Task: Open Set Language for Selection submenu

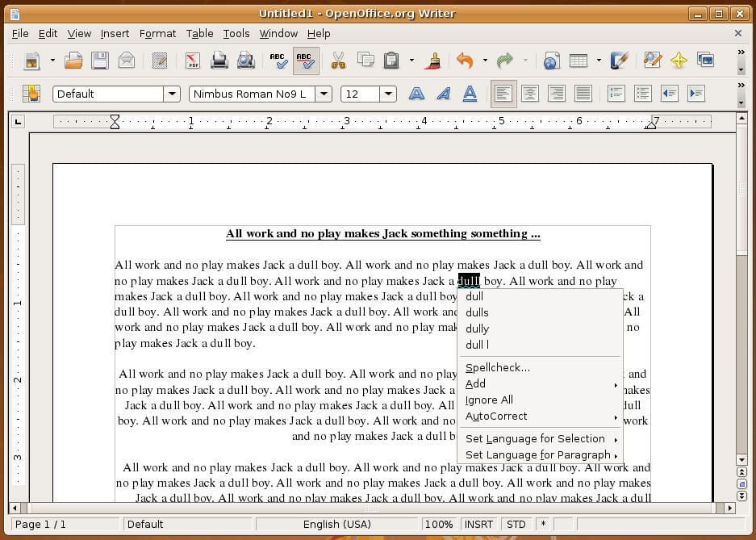Action: pyautogui.click(x=540, y=439)
